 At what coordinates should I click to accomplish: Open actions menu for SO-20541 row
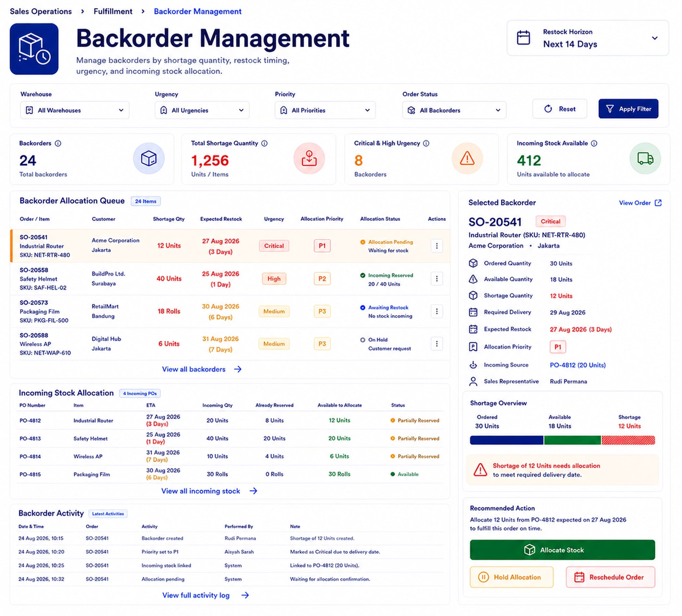coord(437,246)
